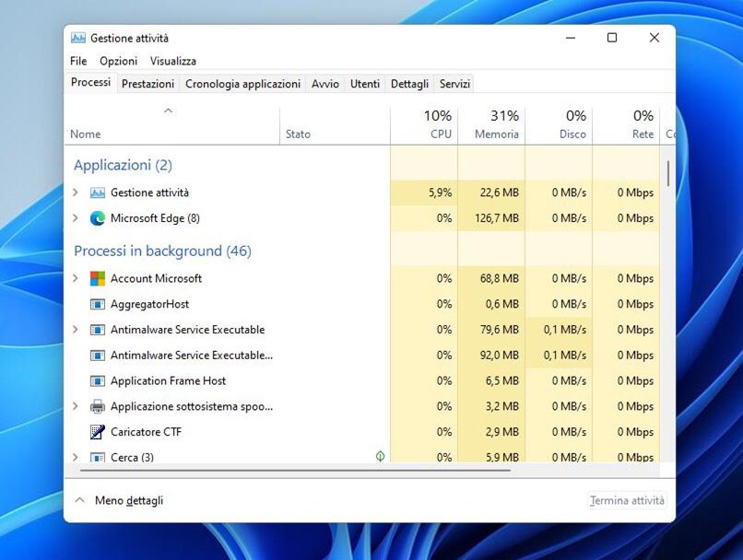The image size is (743, 560).
Task: Select the Processi tab
Action: click(90, 82)
